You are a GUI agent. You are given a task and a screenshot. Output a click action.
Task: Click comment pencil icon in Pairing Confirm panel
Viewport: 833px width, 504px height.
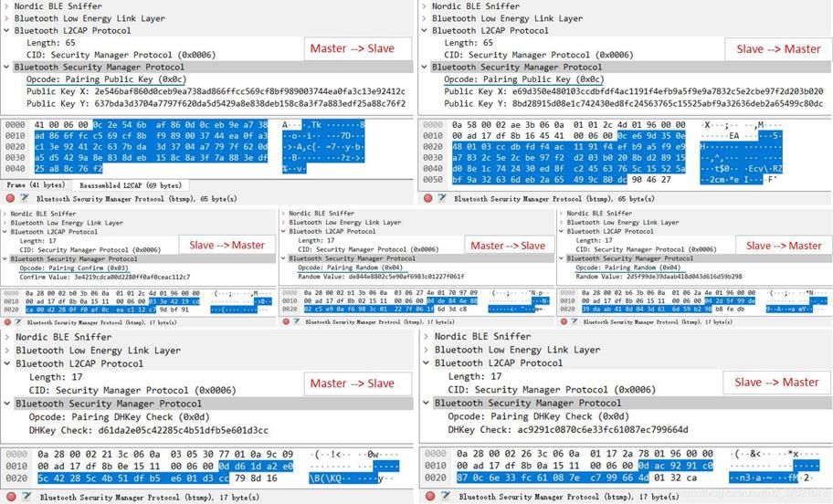[18, 321]
